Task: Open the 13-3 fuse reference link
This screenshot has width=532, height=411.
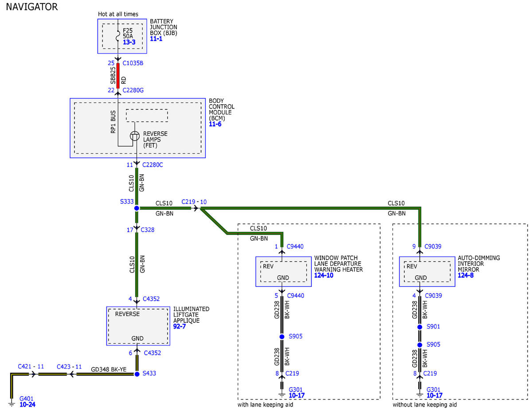Action: tap(129, 42)
